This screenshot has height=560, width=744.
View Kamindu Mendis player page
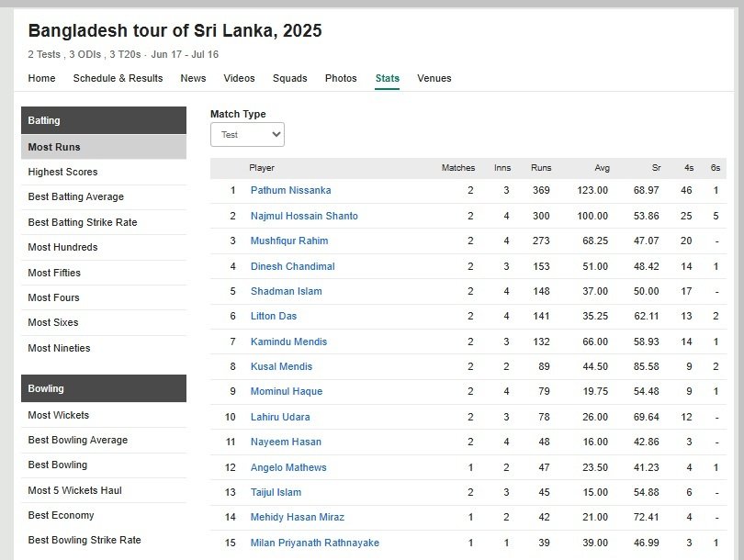[288, 342]
